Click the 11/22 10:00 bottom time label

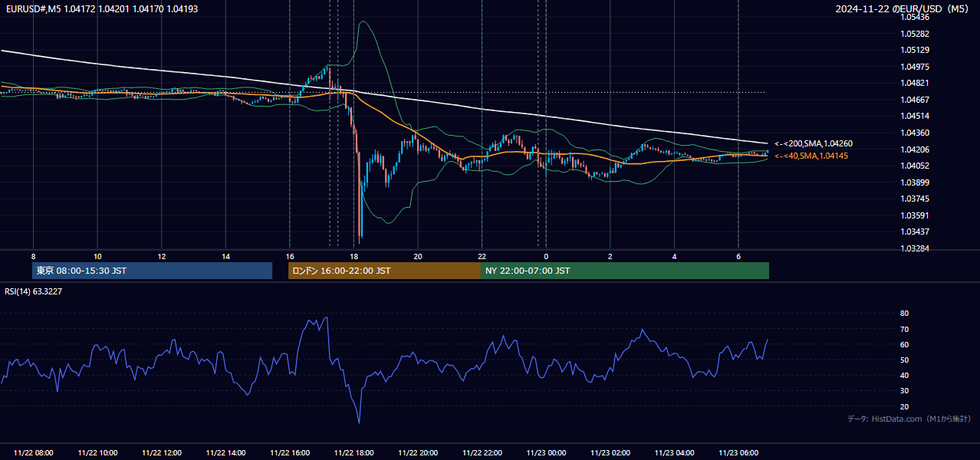97,452
